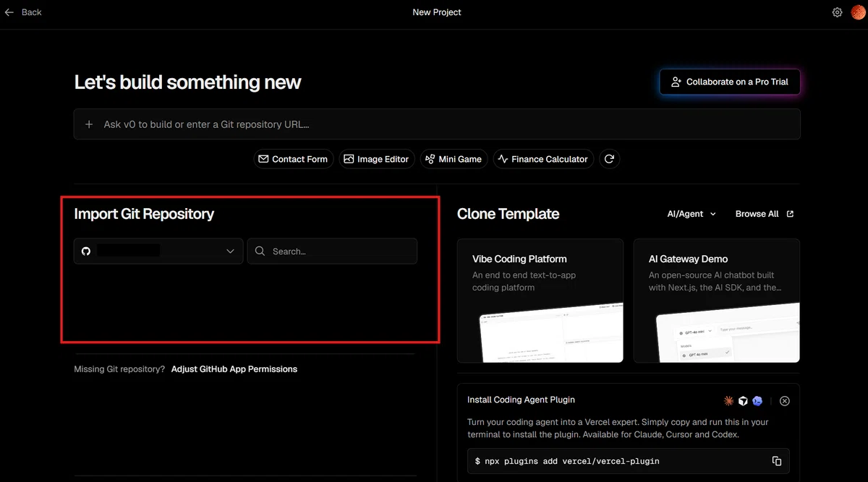Click the New Project page title

pos(437,12)
